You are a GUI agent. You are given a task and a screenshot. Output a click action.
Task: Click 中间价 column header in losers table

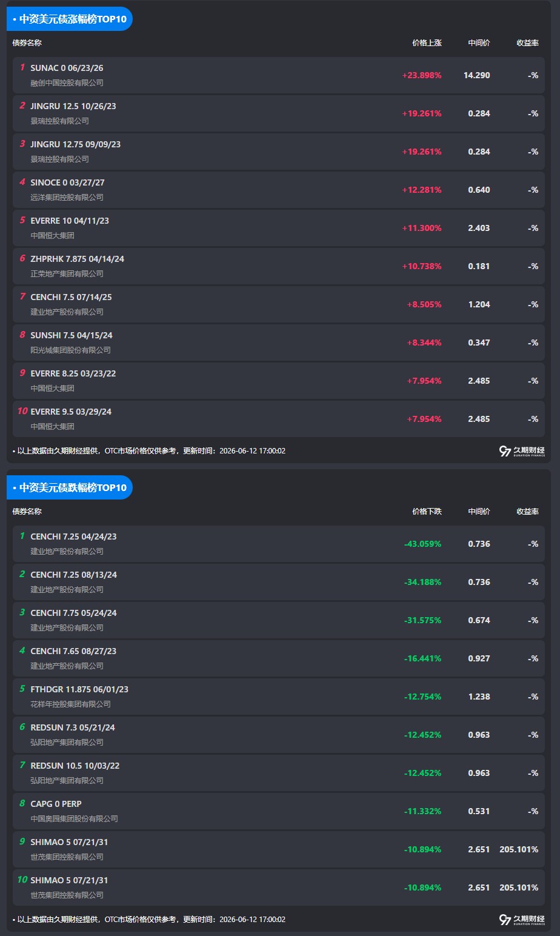(x=479, y=512)
